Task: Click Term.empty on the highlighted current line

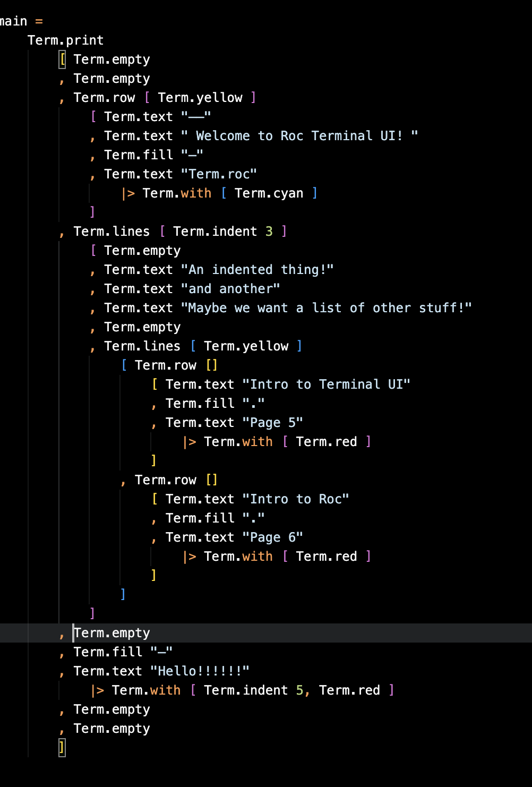Action: [x=112, y=633]
